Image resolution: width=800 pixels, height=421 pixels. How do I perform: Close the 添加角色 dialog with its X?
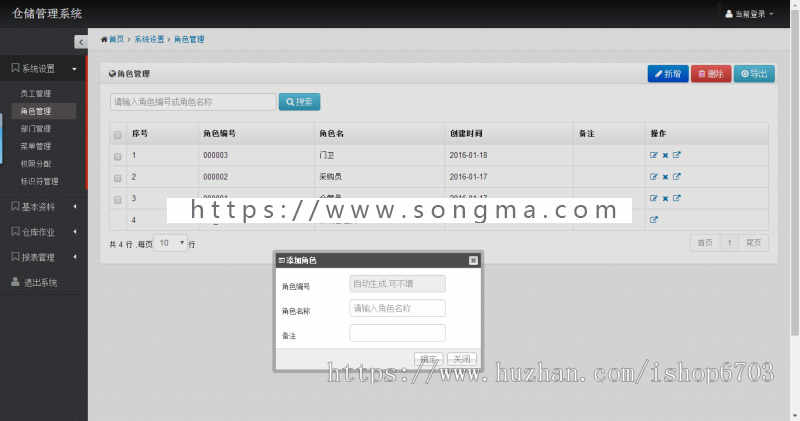[473, 260]
